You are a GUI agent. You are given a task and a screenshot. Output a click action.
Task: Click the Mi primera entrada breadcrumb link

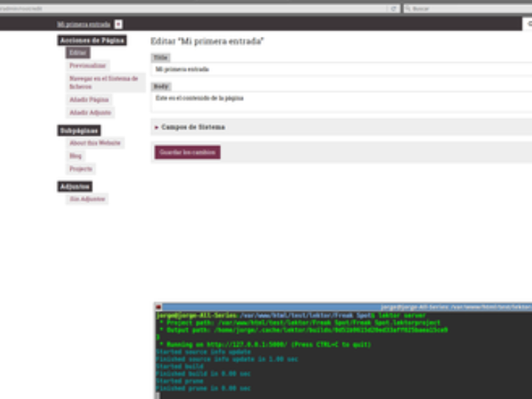[x=83, y=24]
